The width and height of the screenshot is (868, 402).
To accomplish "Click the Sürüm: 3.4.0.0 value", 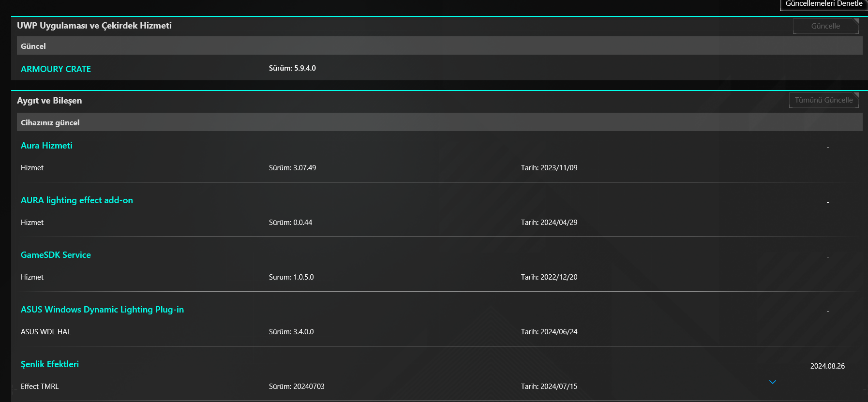I will pos(291,332).
